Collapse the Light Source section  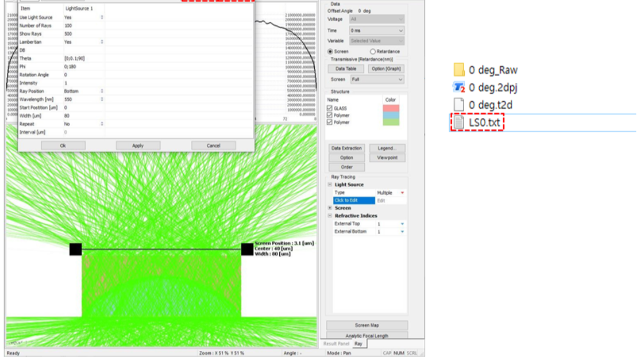(x=330, y=184)
